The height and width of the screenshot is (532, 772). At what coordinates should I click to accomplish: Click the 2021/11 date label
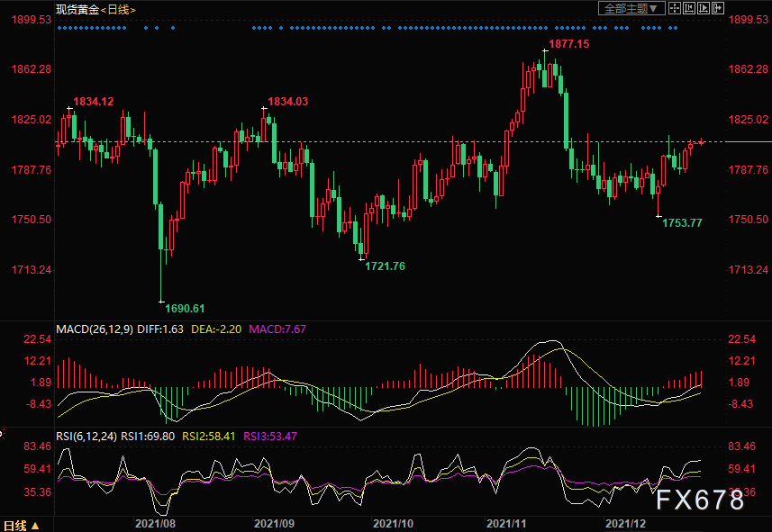point(505,523)
